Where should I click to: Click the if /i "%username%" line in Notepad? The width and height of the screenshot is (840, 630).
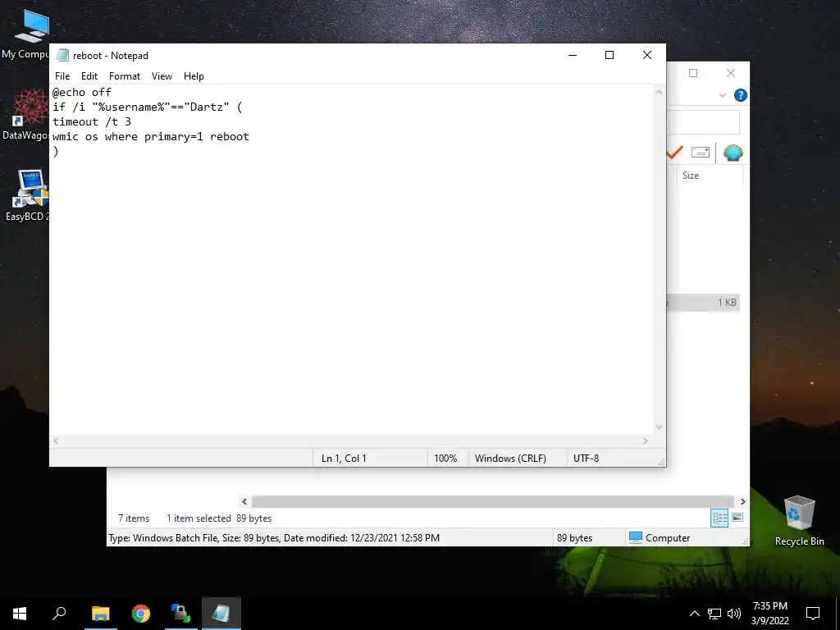coord(148,107)
